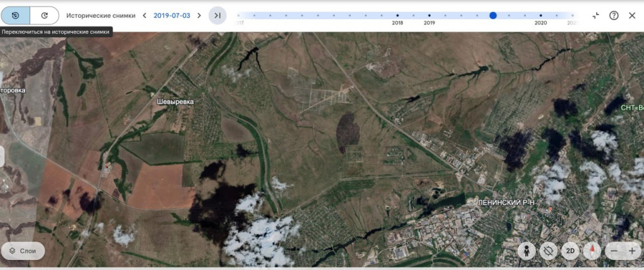Go to the previous imagery date

(144, 15)
